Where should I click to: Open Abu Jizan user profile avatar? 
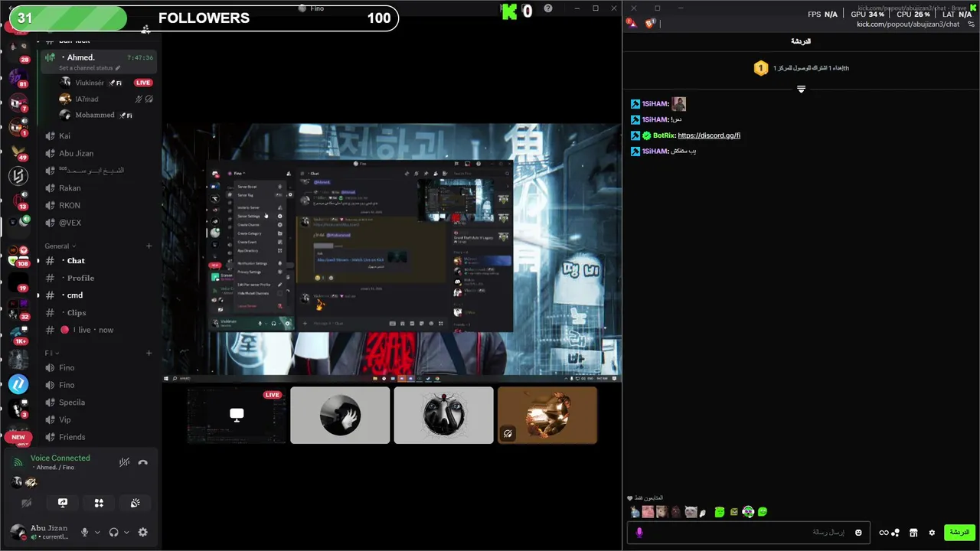click(18, 531)
